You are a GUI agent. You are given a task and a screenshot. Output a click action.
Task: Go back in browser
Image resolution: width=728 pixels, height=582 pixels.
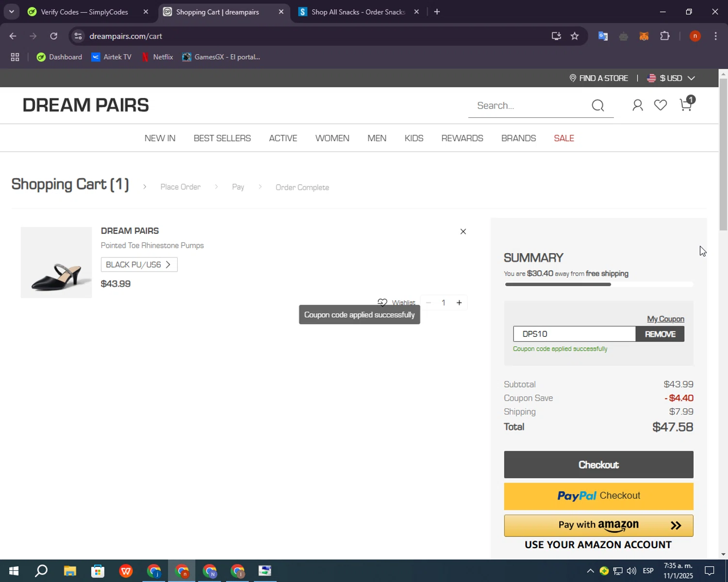tap(13, 36)
